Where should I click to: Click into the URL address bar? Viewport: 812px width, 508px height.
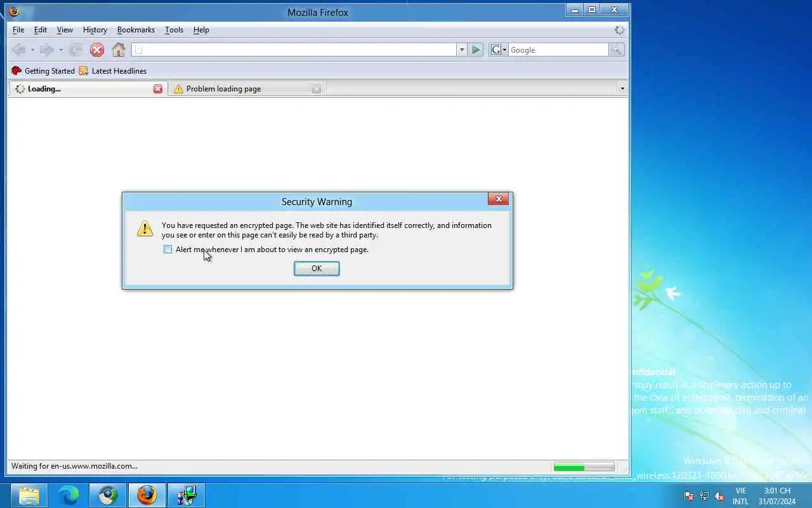[294, 50]
